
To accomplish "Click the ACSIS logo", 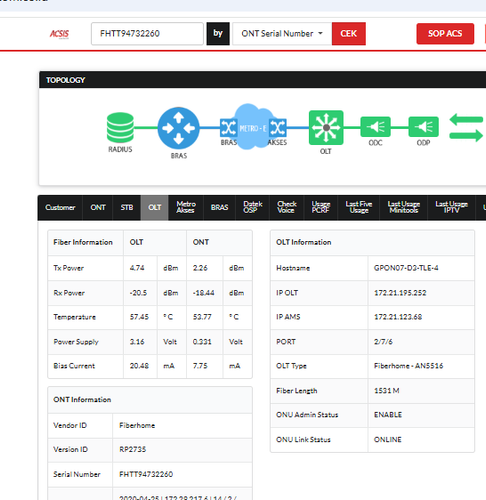I will (x=59, y=34).
